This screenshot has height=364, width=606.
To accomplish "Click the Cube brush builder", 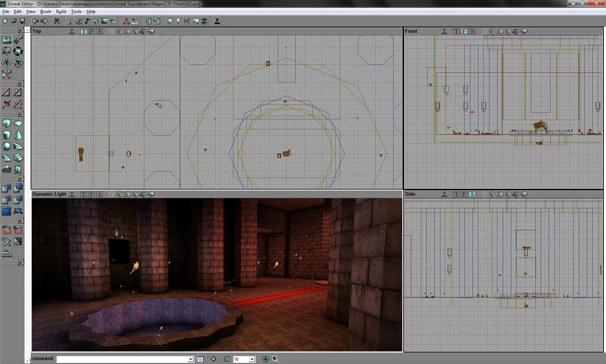I will click(6, 123).
